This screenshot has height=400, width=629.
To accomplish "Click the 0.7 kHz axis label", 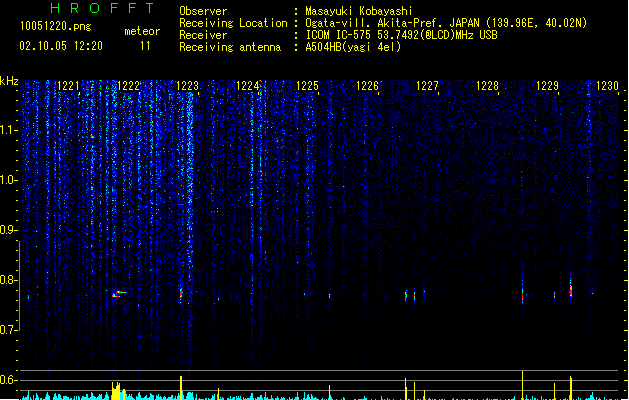I will (8, 330).
